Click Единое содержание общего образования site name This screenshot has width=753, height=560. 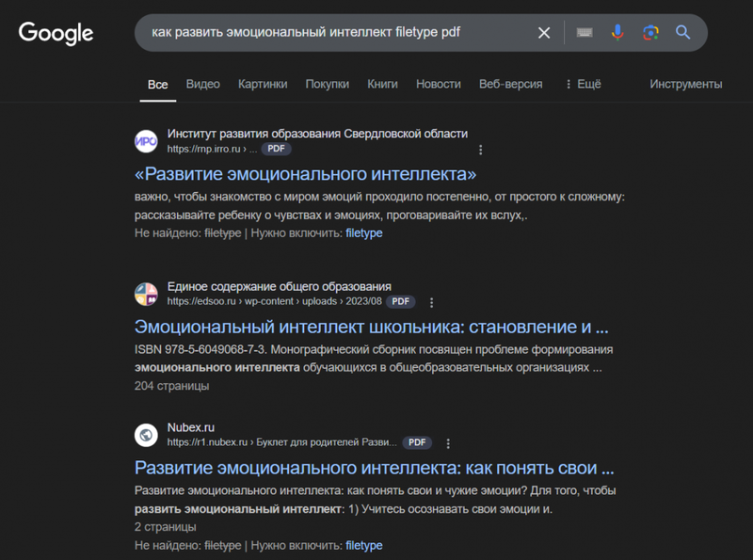[279, 286]
